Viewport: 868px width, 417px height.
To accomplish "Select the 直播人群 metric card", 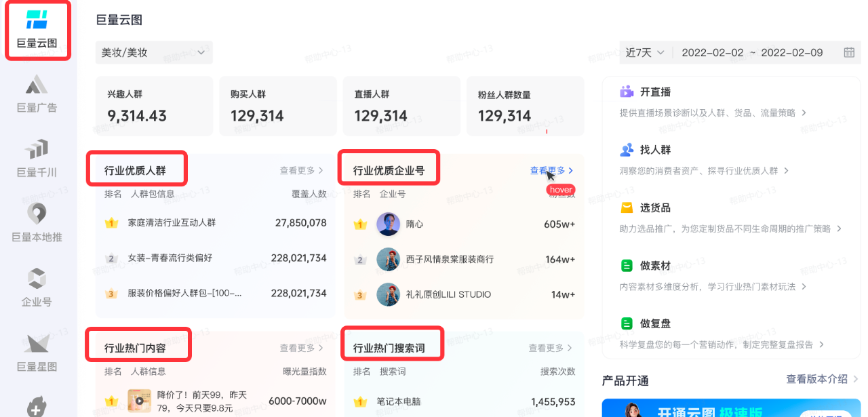I will tap(401, 106).
